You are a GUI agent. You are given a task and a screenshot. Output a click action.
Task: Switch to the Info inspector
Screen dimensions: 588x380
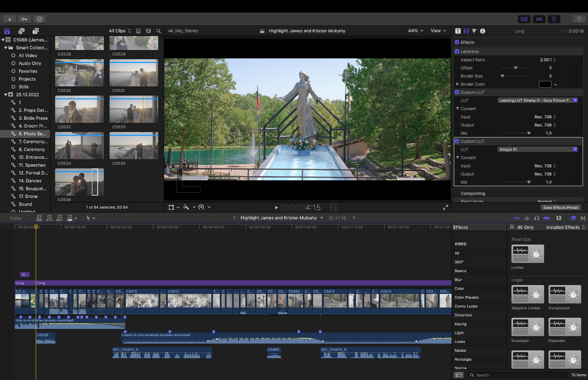[483, 31]
